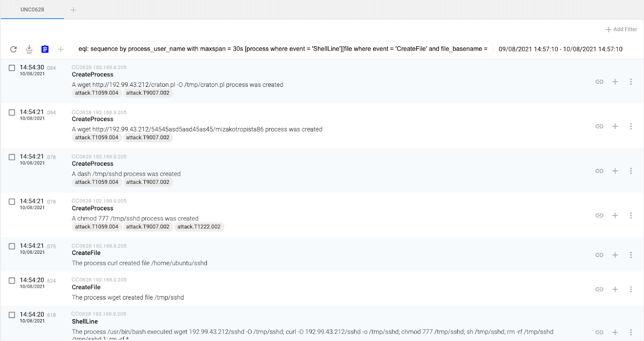Screen dimensions: 644x341
Task: Open more options for curl CreateFile event
Action: [631, 255]
